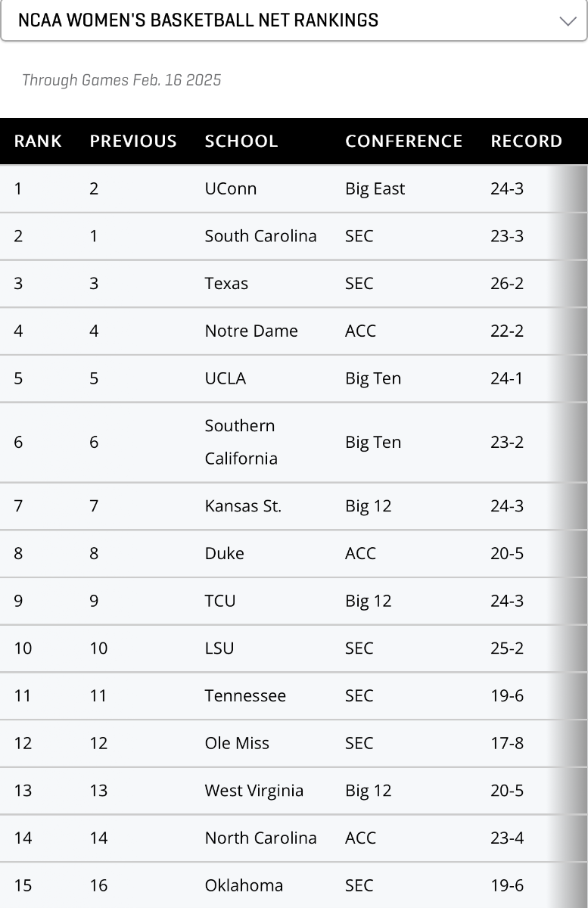Sort by the PREVIOUS column header
The image size is (588, 908).
tap(133, 141)
